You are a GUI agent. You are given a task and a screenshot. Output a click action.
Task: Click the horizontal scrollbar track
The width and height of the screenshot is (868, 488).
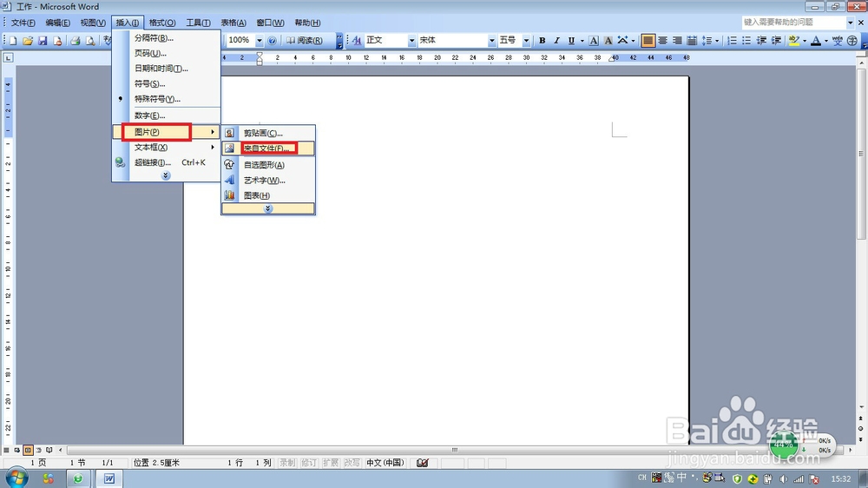(x=454, y=450)
